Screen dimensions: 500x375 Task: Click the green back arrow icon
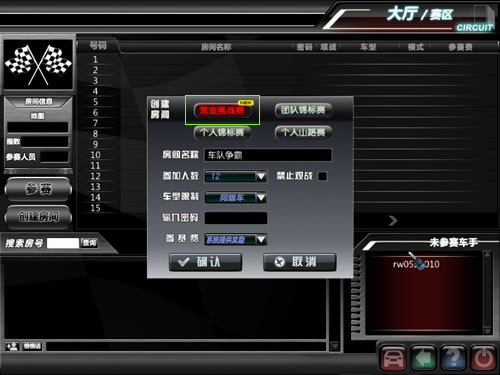(423, 358)
